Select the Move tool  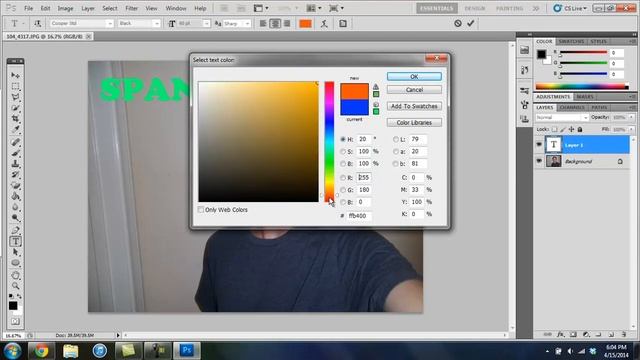(x=15, y=75)
